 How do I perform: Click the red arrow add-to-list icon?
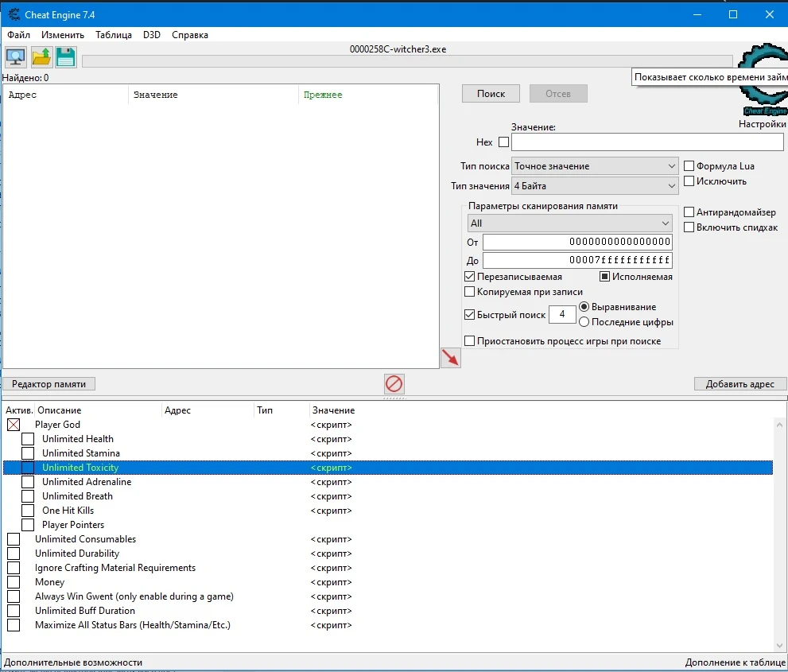pos(450,358)
